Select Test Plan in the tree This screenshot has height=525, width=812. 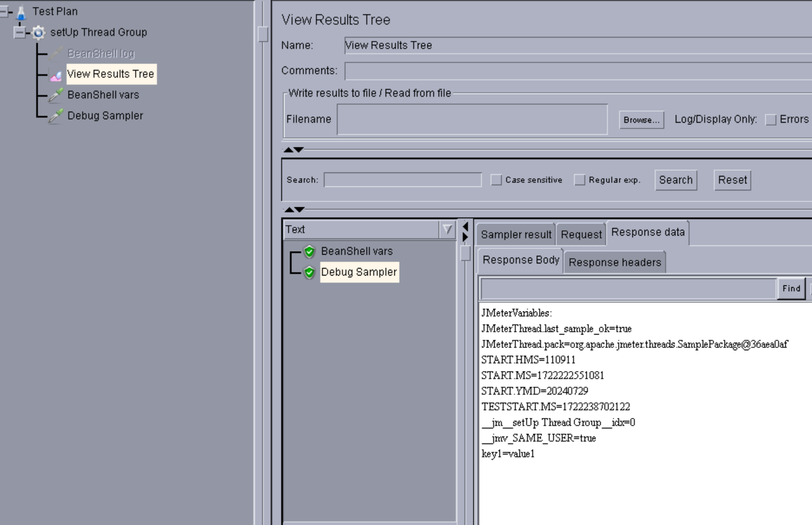tap(55, 12)
